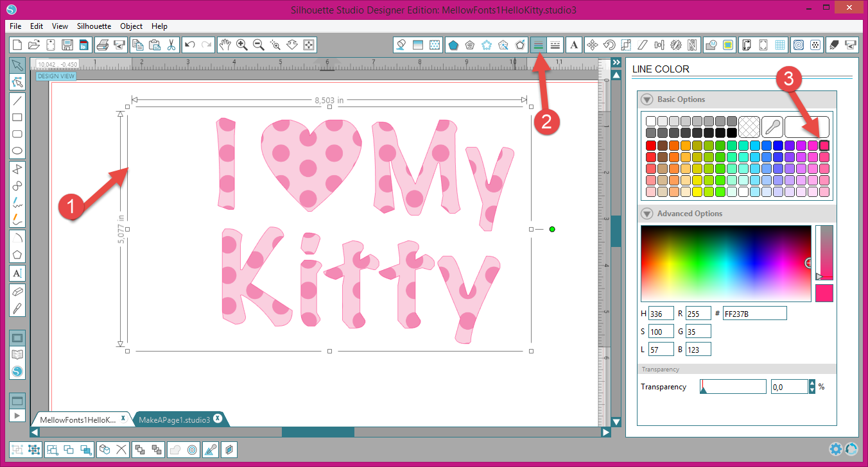Viewport: 868px width, 467px height.
Task: Select the Text tool in left toolbar
Action: (x=18, y=273)
